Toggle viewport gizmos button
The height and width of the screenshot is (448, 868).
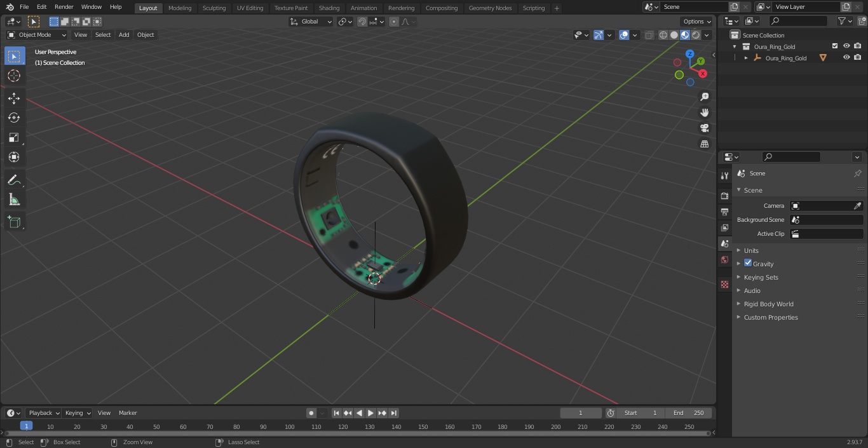click(599, 35)
